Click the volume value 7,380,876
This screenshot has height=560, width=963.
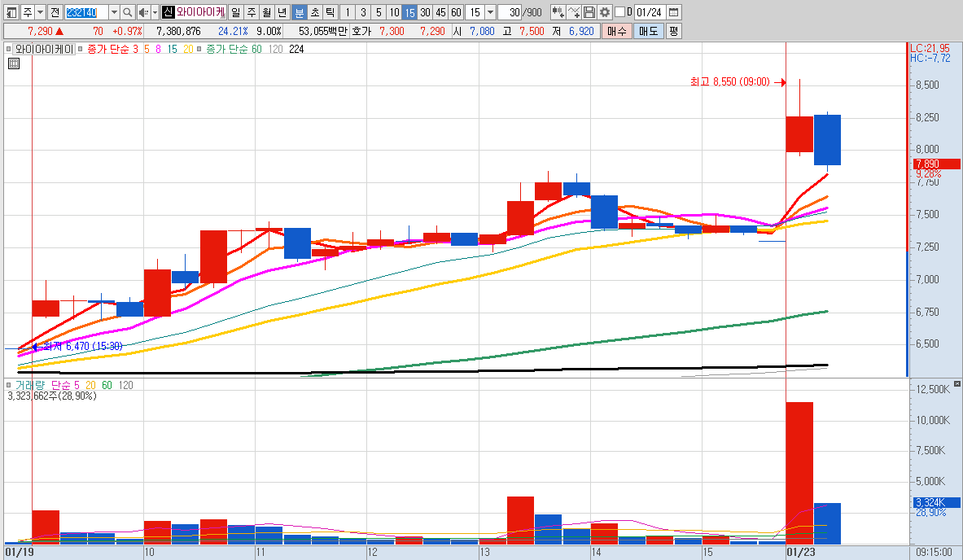coord(178,31)
